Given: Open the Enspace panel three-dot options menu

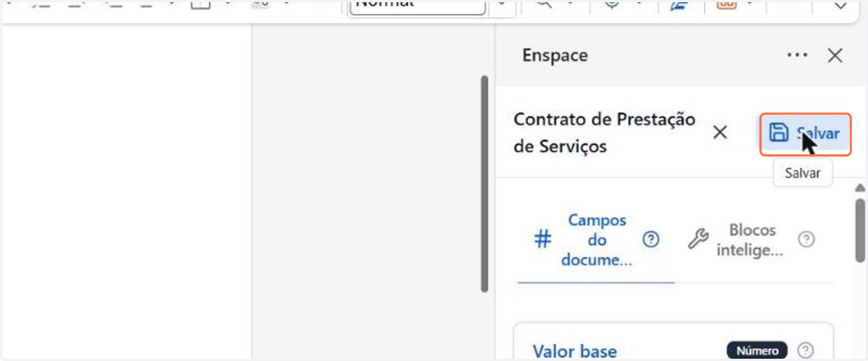Looking at the screenshot, I should (797, 56).
